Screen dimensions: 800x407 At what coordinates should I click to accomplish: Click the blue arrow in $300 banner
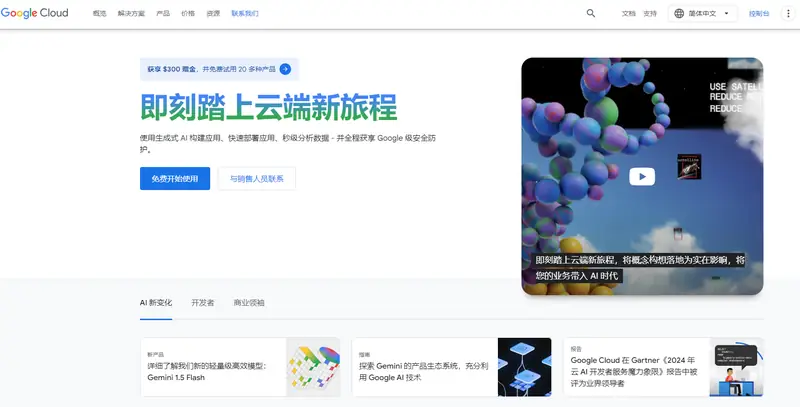coord(285,69)
